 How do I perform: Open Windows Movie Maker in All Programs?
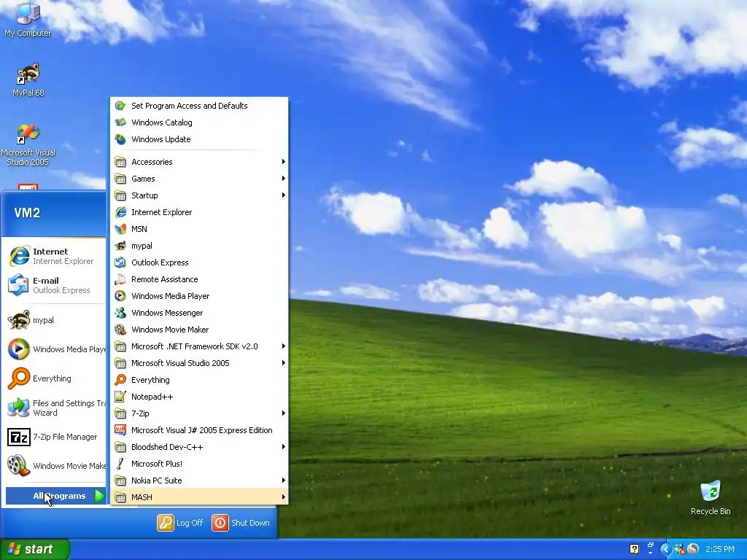199,330
